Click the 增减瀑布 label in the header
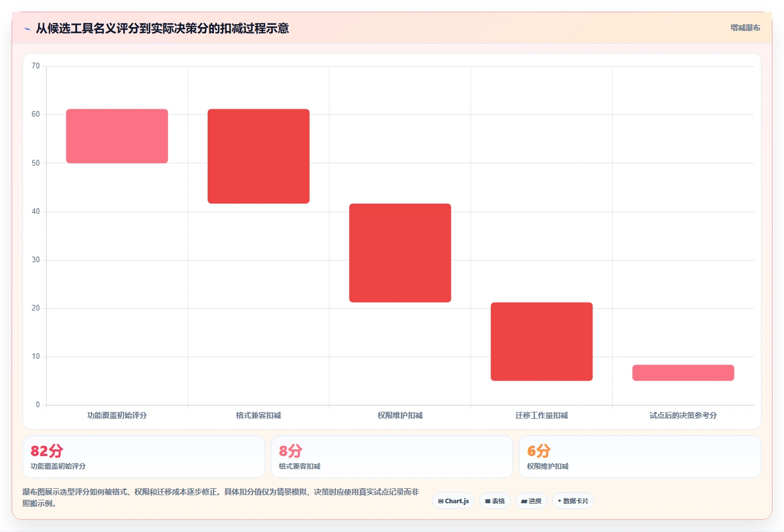The image size is (784, 532). 745,28
